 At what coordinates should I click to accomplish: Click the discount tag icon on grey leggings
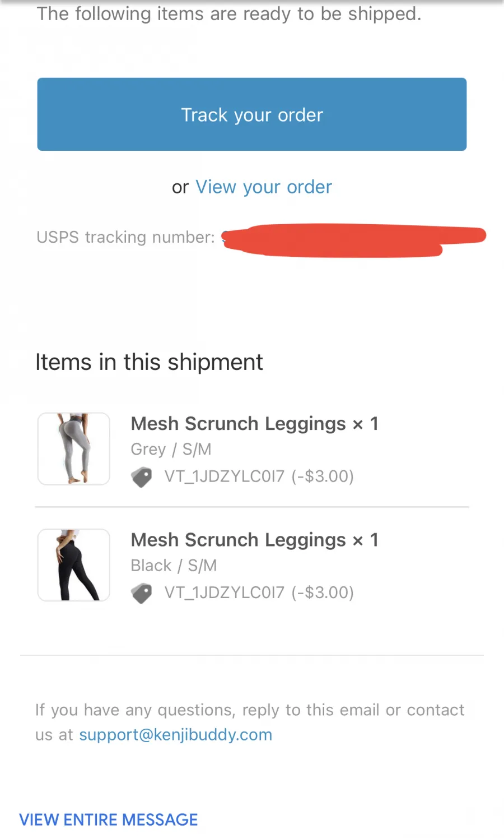point(142,477)
